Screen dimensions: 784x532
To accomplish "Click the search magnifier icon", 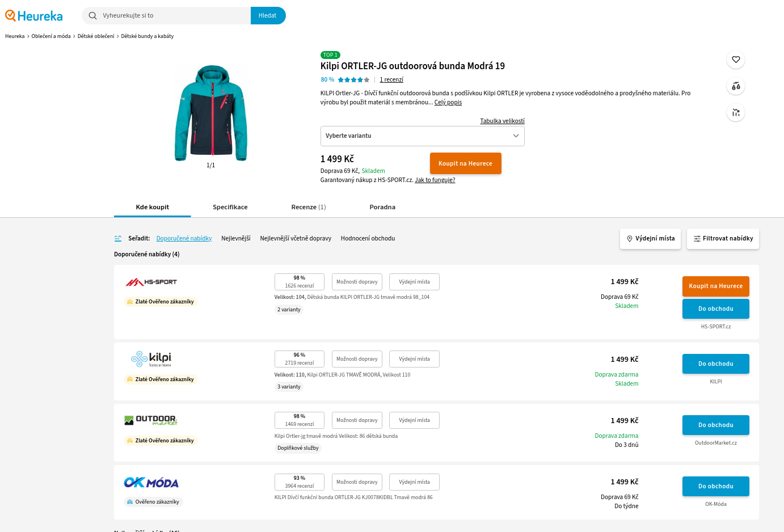I will (x=93, y=16).
